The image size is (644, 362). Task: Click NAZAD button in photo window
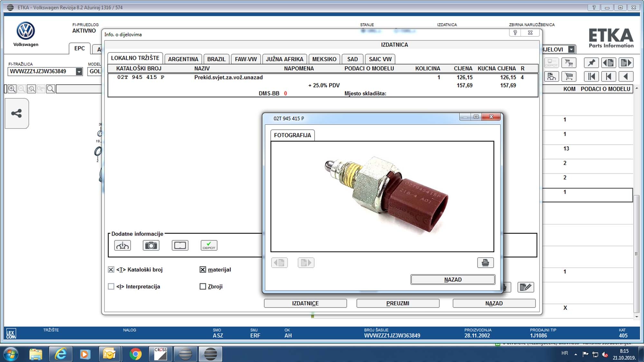(x=453, y=280)
